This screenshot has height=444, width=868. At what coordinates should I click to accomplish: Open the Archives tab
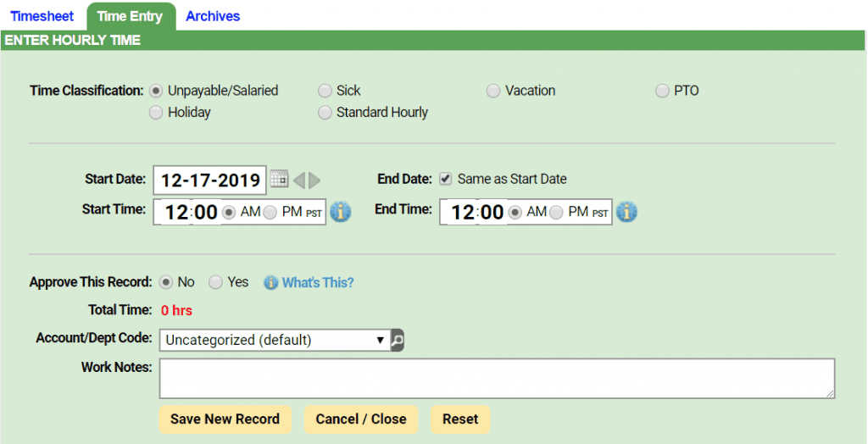point(213,16)
